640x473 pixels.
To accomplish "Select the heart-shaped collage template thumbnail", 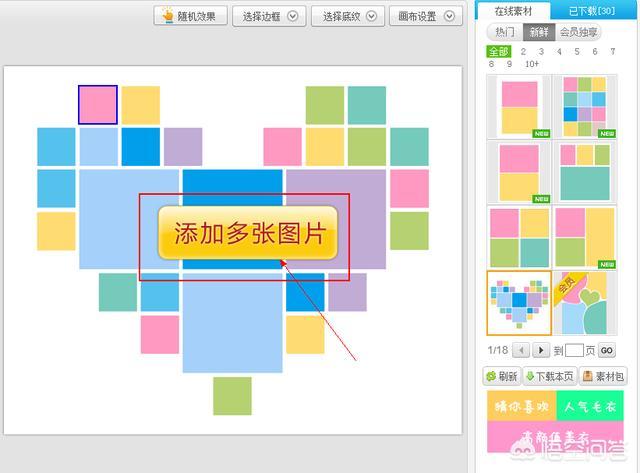I will click(518, 303).
